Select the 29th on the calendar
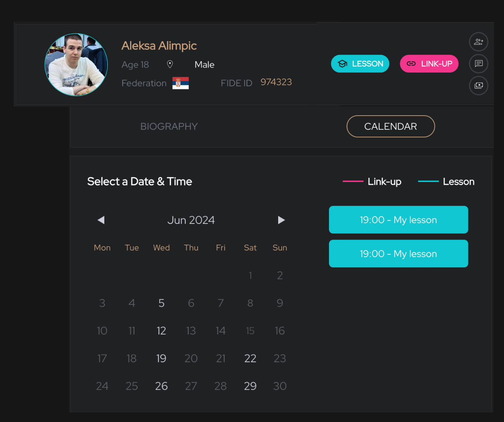This screenshot has height=422, width=504. click(250, 386)
